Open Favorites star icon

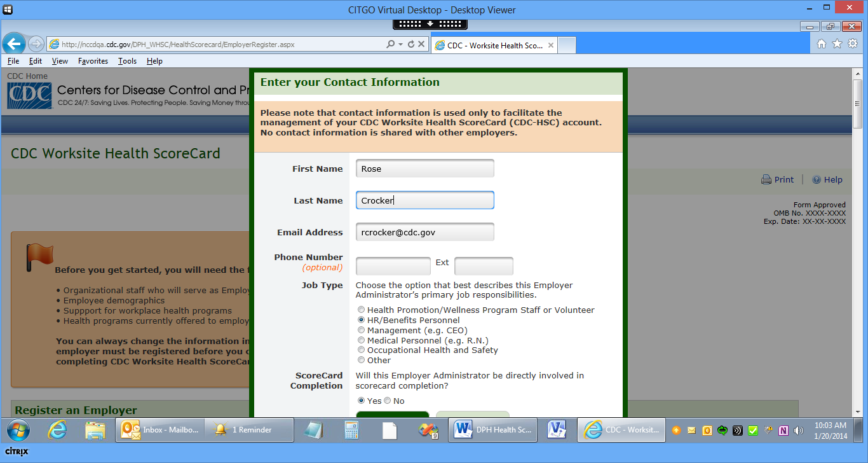tap(837, 44)
